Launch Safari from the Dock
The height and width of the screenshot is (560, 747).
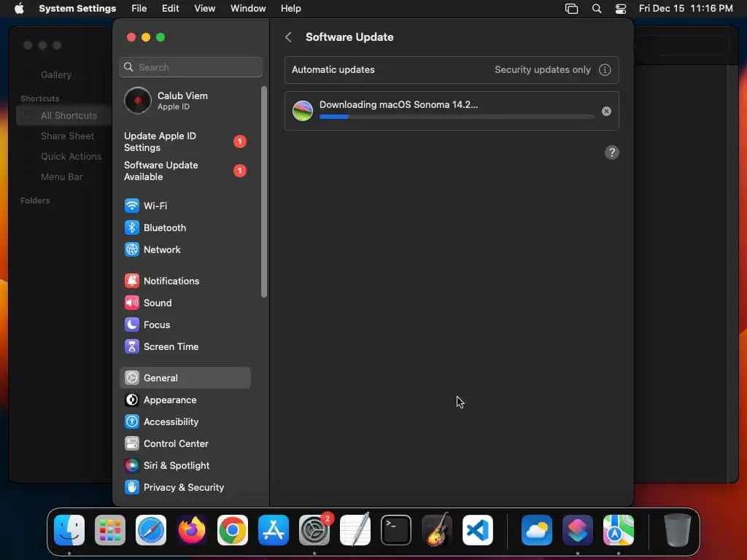(151, 530)
